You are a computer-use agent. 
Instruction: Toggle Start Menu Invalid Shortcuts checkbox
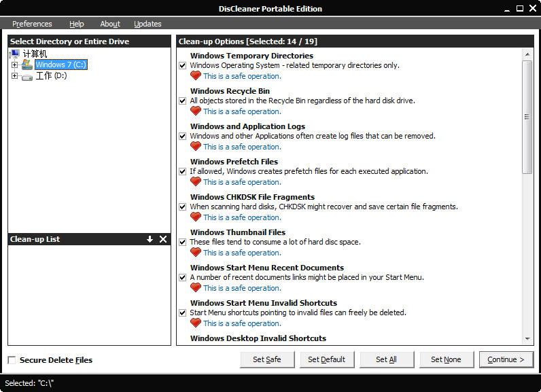pos(183,313)
